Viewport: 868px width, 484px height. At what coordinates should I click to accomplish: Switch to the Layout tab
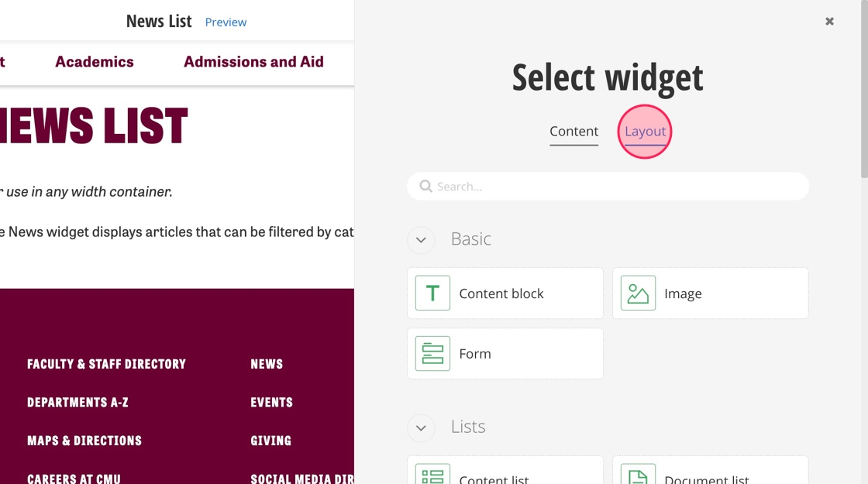coord(645,132)
